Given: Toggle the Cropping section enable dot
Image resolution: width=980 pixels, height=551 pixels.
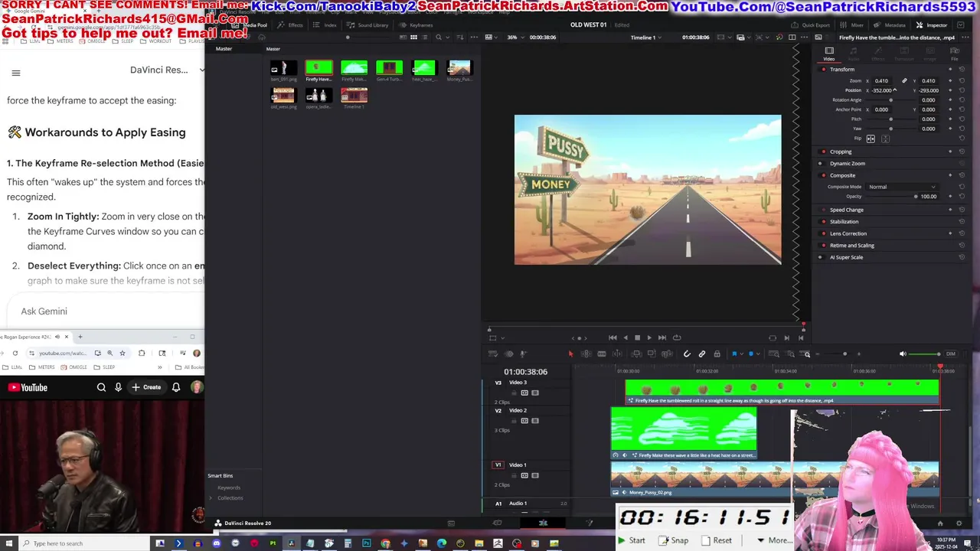Looking at the screenshot, I should coord(823,152).
